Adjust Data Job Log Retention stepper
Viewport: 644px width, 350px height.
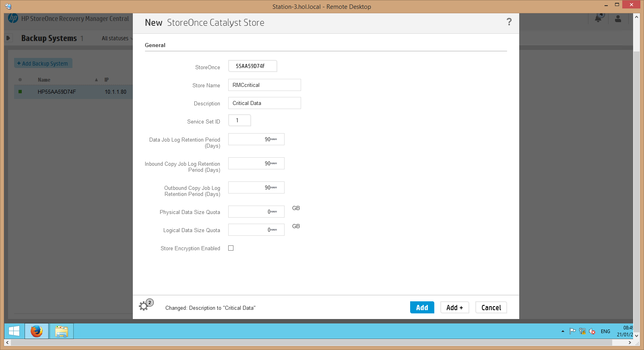[274, 139]
